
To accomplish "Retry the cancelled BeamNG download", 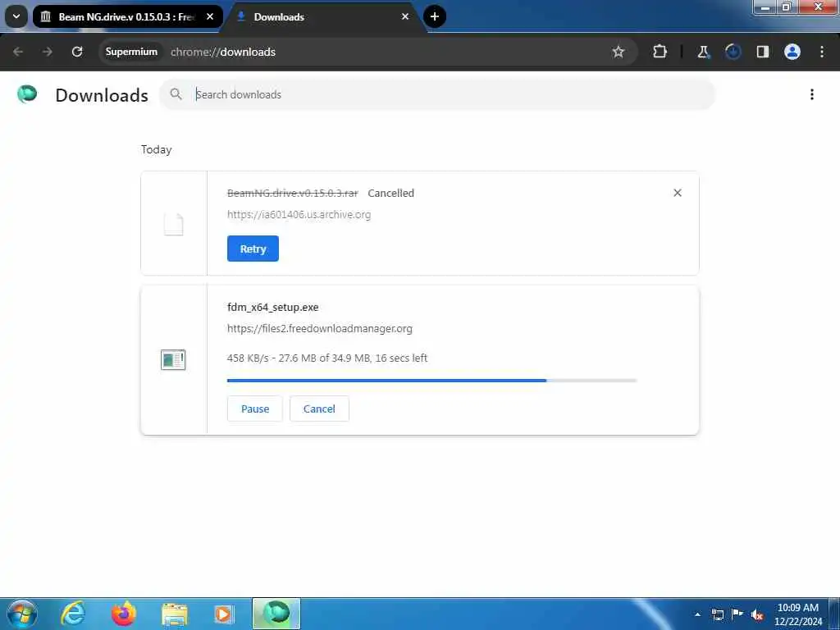I will coord(253,249).
